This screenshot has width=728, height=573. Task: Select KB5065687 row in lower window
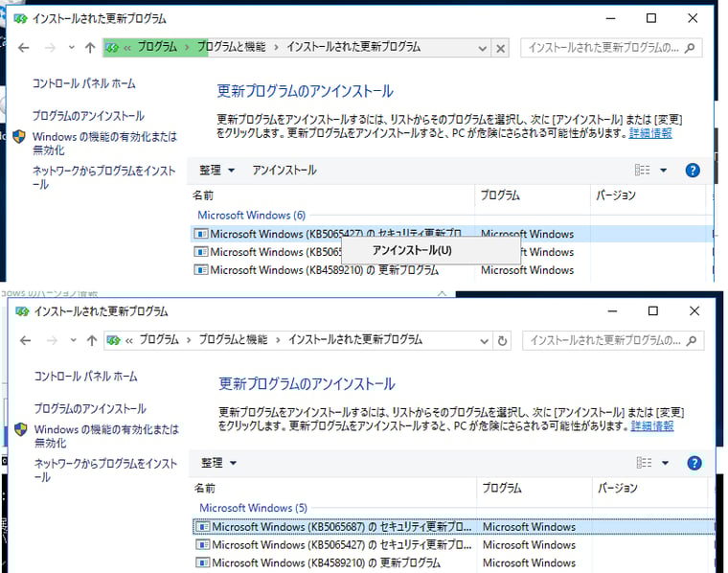(454, 527)
